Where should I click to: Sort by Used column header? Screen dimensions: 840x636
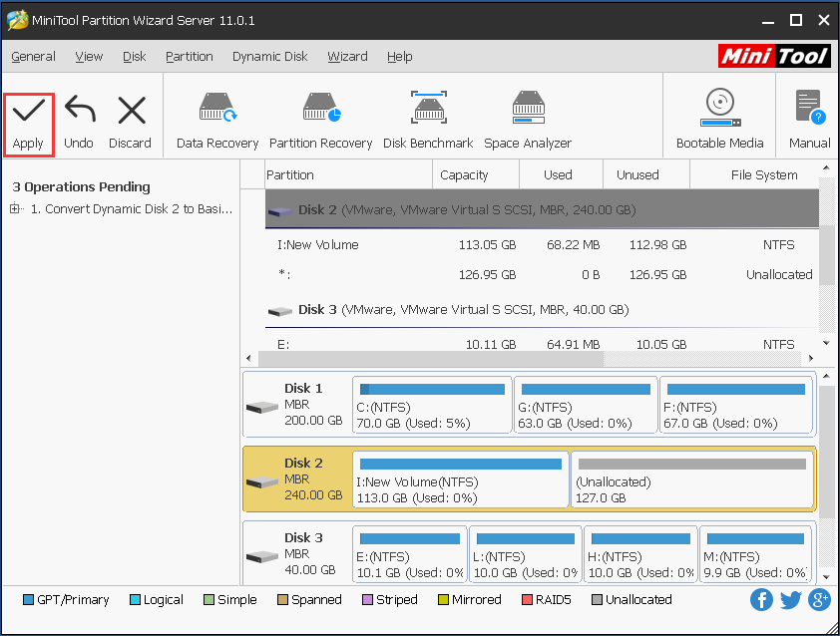point(561,175)
